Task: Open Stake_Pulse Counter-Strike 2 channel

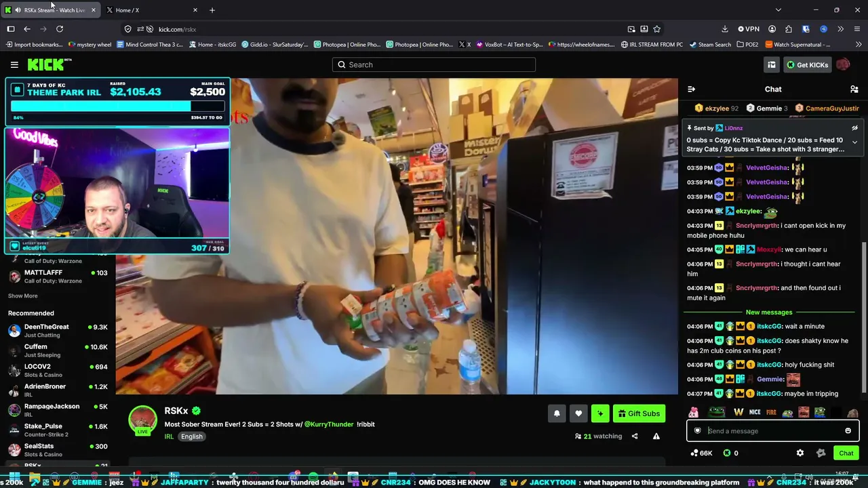Action: click(x=58, y=430)
